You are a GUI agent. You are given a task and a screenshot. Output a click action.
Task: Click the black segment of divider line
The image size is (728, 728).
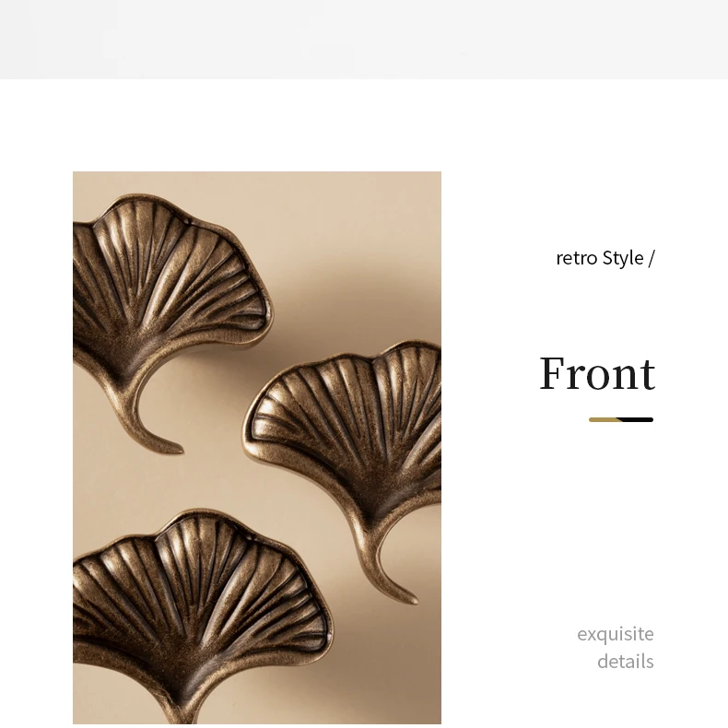pos(637,419)
